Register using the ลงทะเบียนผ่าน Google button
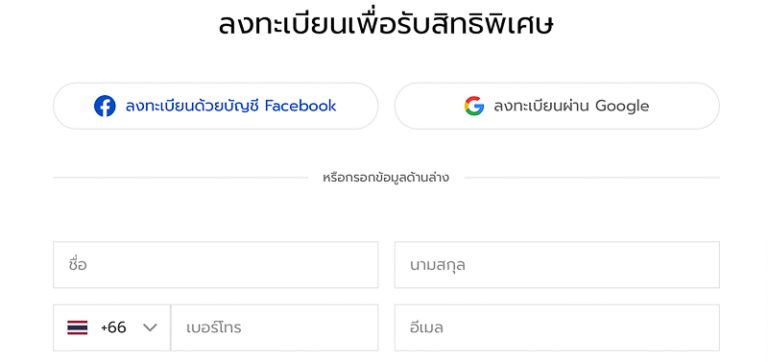This screenshot has height=362, width=768. click(557, 106)
